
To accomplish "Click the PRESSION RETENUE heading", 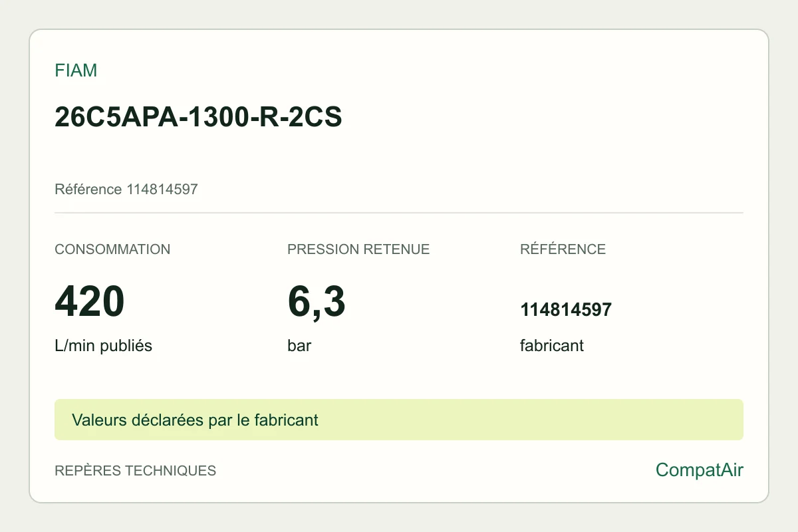I will 358,249.
